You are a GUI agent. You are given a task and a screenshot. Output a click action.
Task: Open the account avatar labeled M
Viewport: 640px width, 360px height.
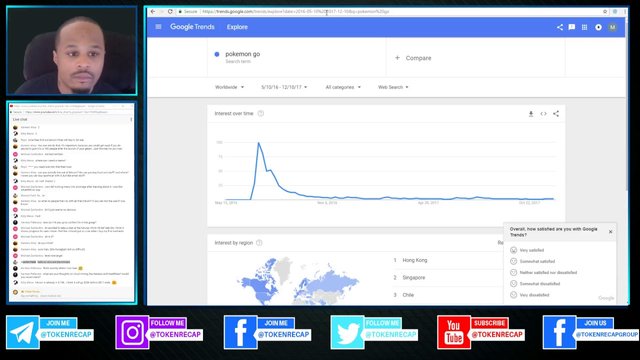[612, 27]
